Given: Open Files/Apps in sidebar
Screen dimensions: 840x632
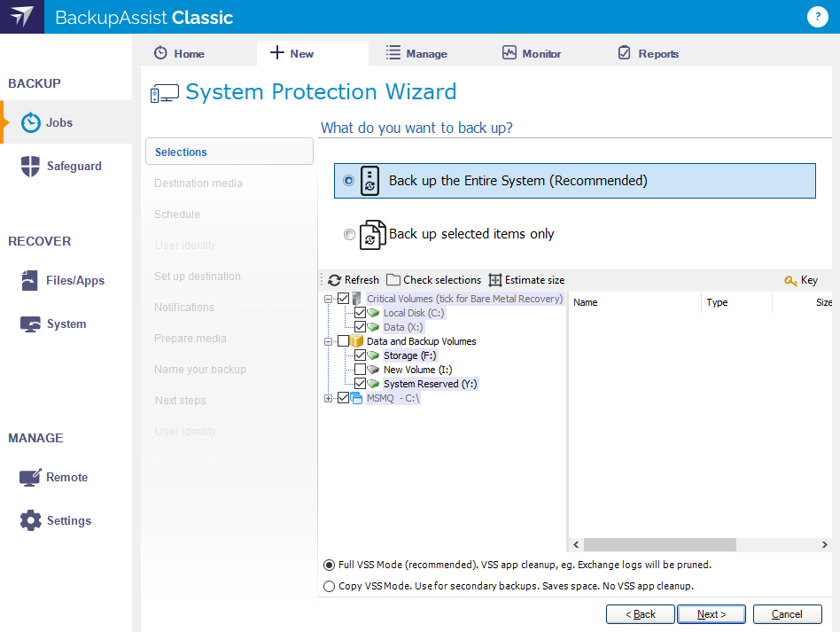Looking at the screenshot, I should (x=66, y=280).
